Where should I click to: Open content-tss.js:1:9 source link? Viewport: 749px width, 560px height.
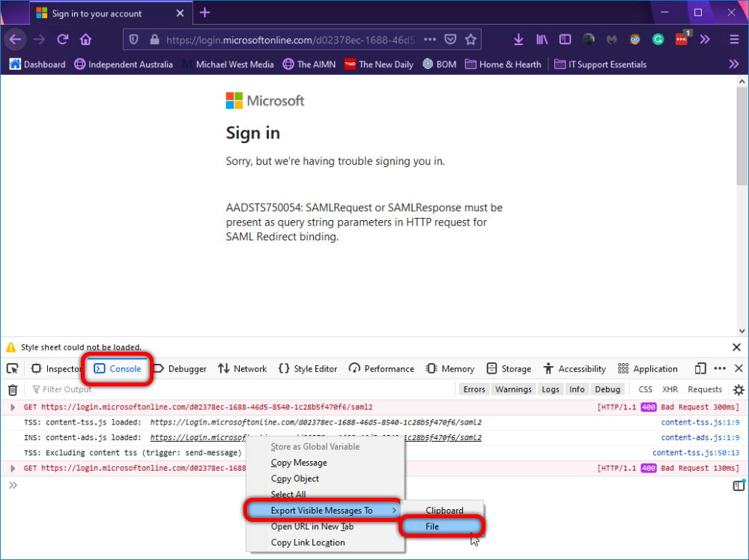700,422
